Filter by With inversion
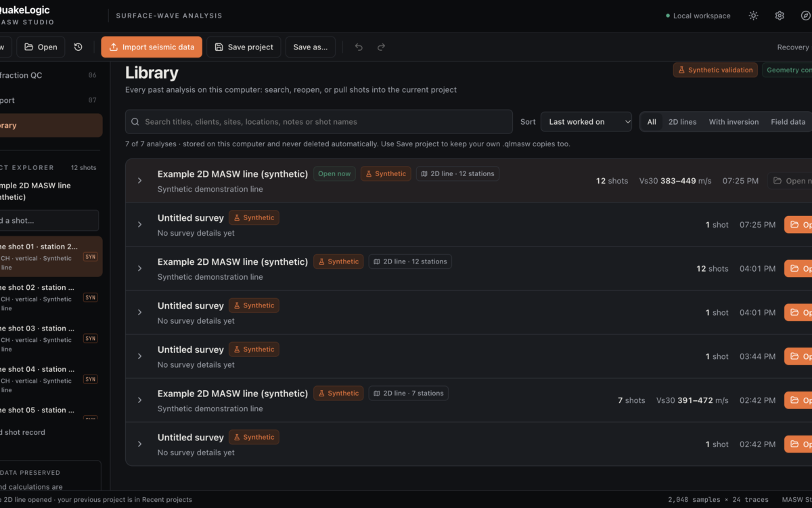 (x=734, y=122)
